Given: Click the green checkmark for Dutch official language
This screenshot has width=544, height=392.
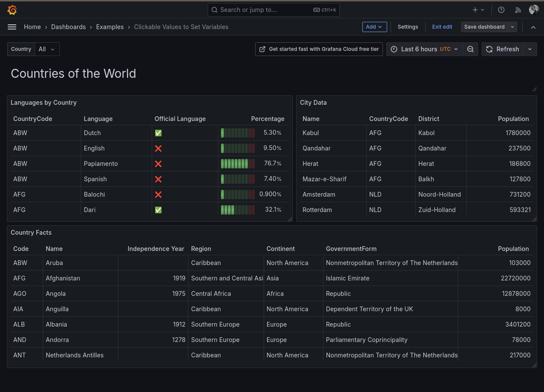Looking at the screenshot, I should click(158, 133).
